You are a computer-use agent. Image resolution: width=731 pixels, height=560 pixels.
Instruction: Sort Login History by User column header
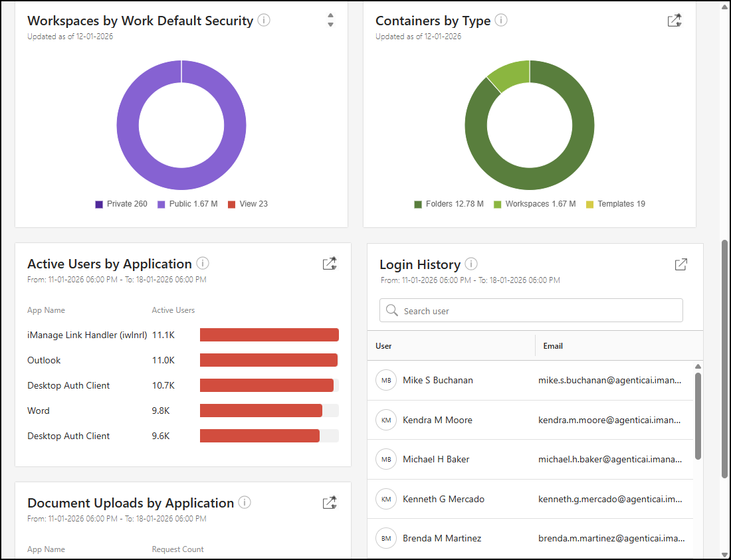(x=384, y=346)
